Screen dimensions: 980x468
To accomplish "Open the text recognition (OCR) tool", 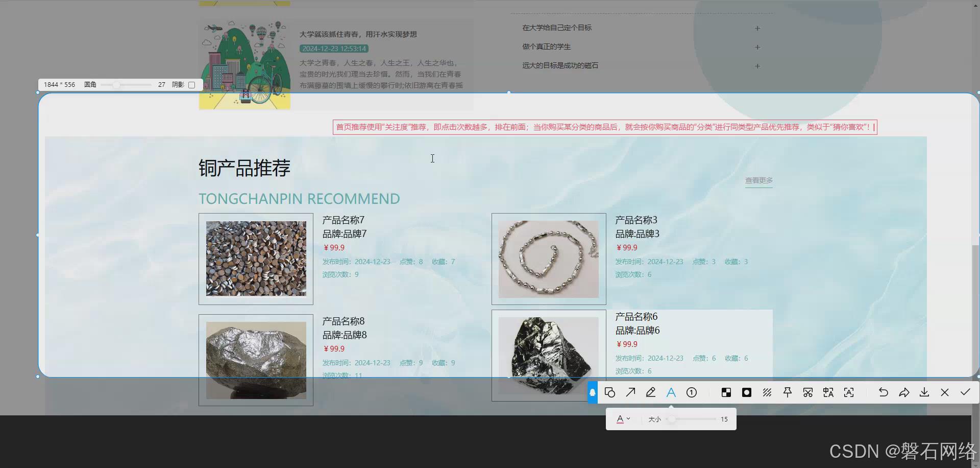I will pyautogui.click(x=849, y=392).
